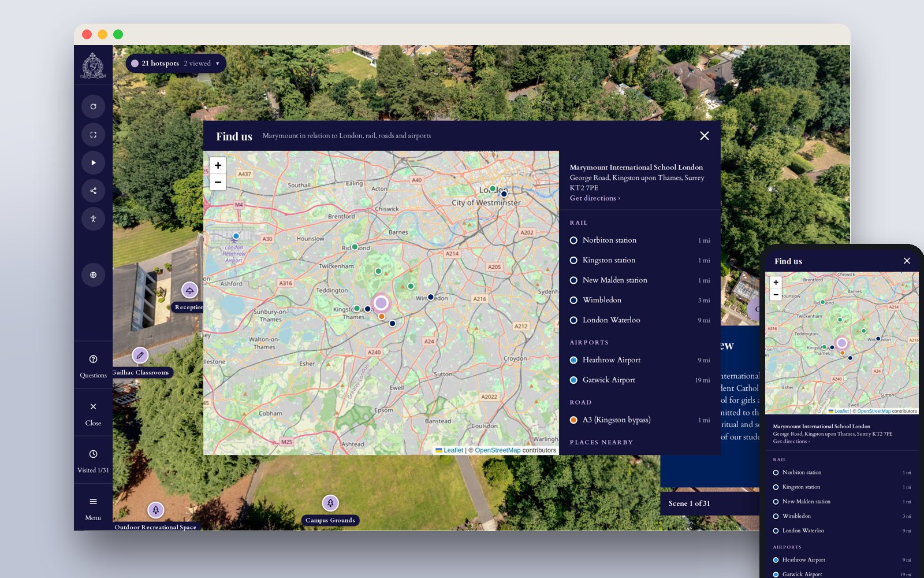Select Heathrow Airport in desktop list
This screenshot has width=924, height=578.
click(x=640, y=360)
